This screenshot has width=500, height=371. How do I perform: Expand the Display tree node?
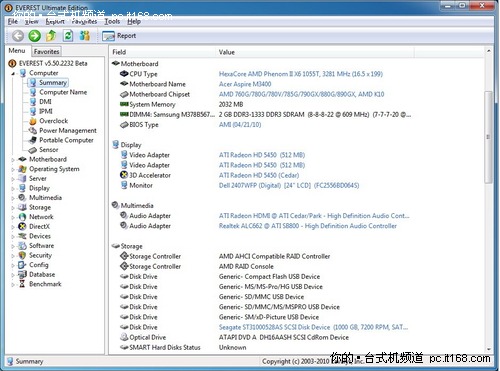[x=13, y=189]
